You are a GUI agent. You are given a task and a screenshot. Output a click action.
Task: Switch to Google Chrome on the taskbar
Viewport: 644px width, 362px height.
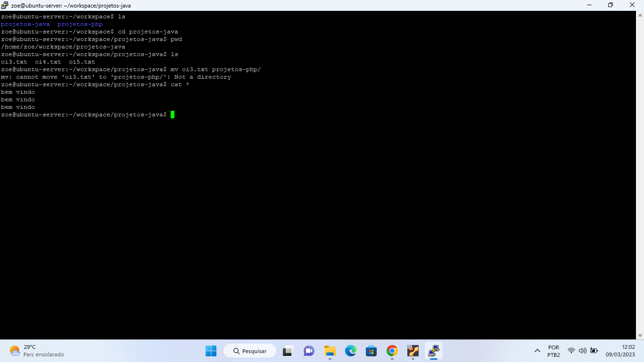pos(392,351)
